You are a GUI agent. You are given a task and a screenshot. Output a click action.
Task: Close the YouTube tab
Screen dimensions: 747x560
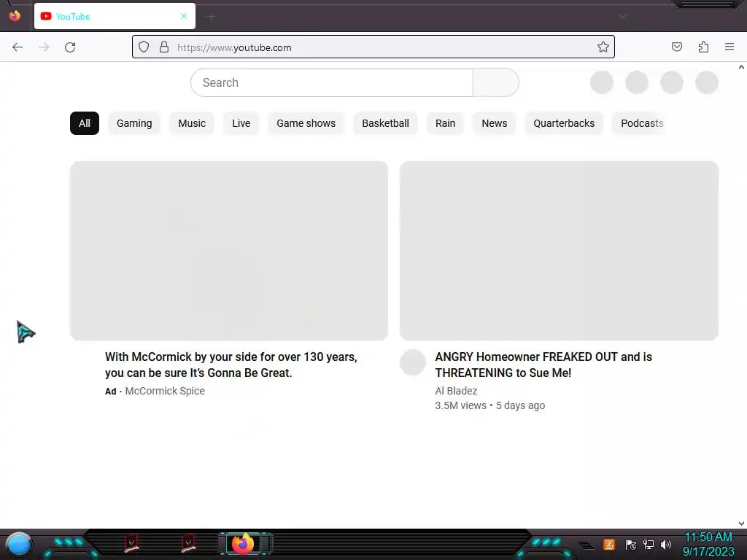coord(184,16)
